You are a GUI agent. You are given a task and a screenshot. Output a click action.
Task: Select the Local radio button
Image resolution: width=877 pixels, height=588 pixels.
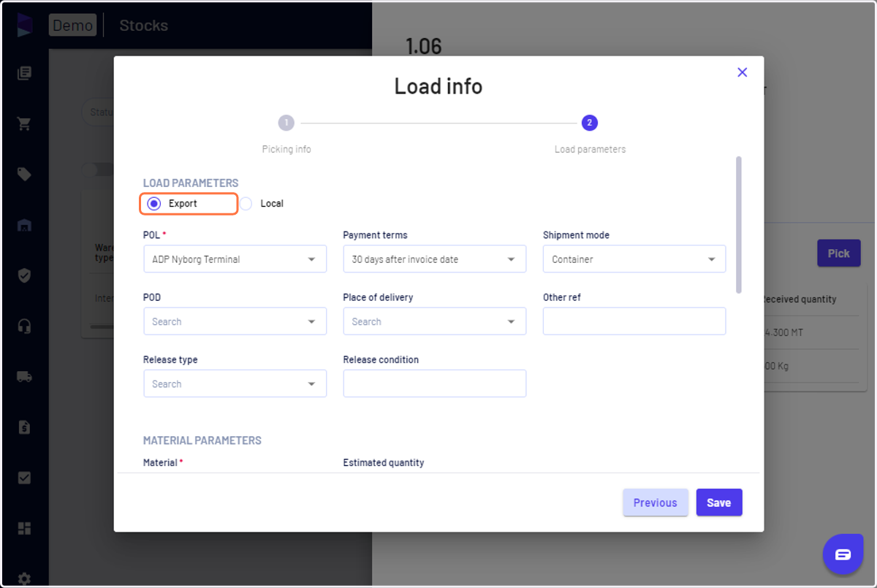246,204
